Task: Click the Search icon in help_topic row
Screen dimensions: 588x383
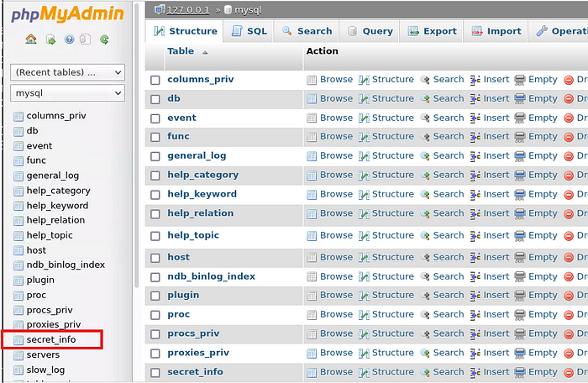Action: (425, 236)
